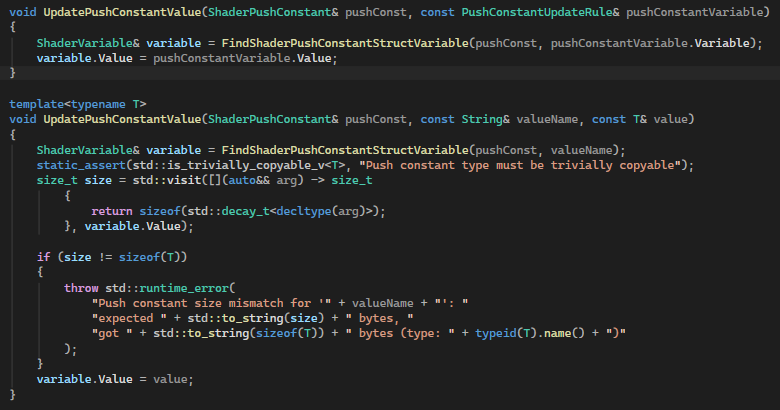The image size is (780, 410).
Task: Click 'const String& valueName' parameter
Action: coord(499,119)
